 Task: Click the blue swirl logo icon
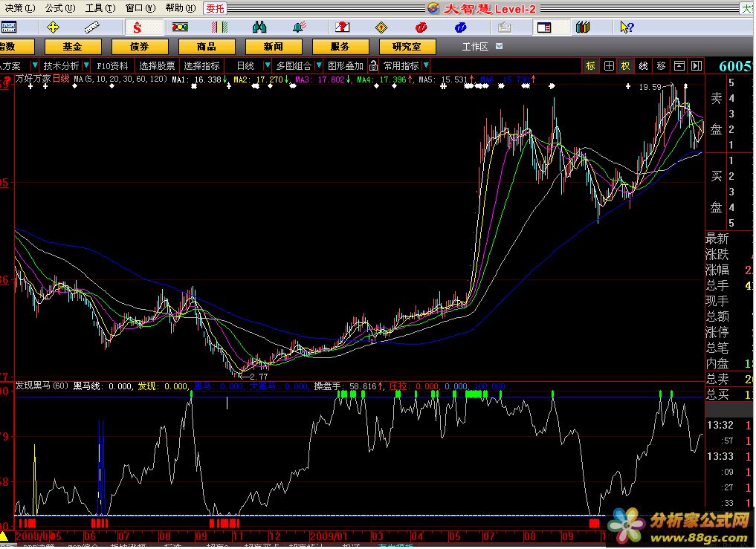pos(460,27)
